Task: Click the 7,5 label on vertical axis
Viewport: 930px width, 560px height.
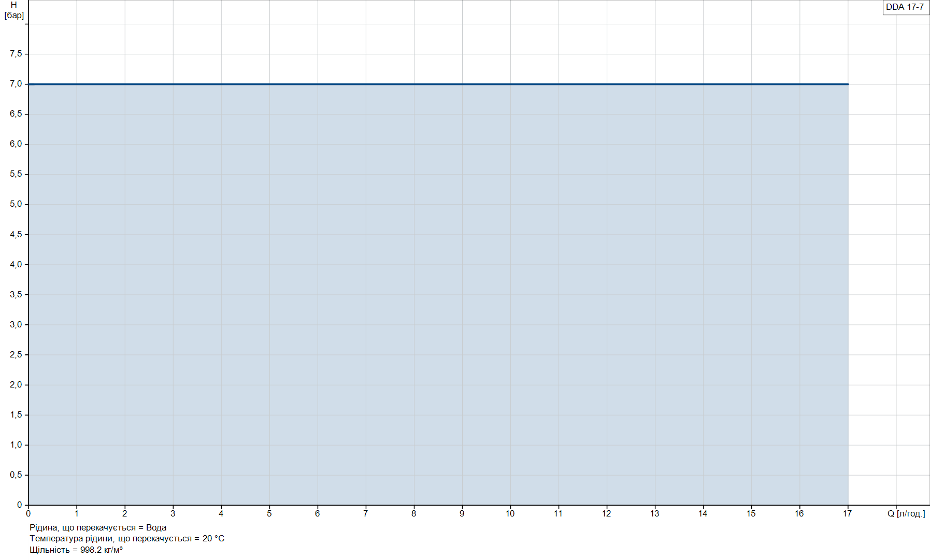Action: coord(16,54)
